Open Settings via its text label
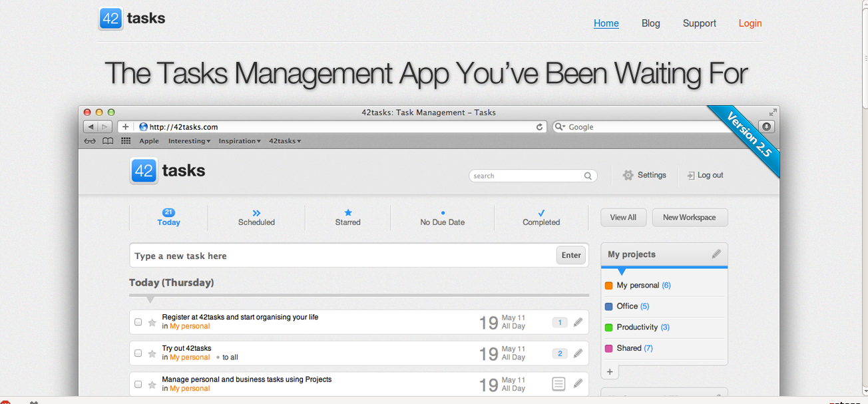Viewport: 868px width, 404px height. [x=652, y=175]
